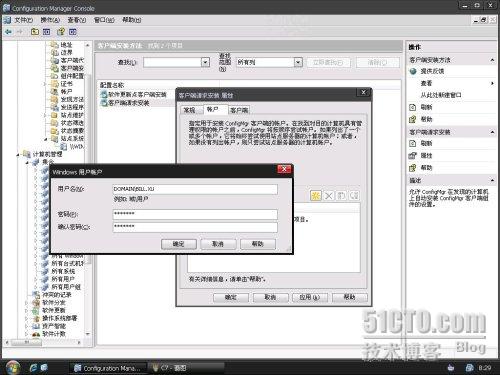The width and height of the screenshot is (500, 375).
Task: Click 刷新 icon under 客户端请求安装 section
Action: pos(413,144)
